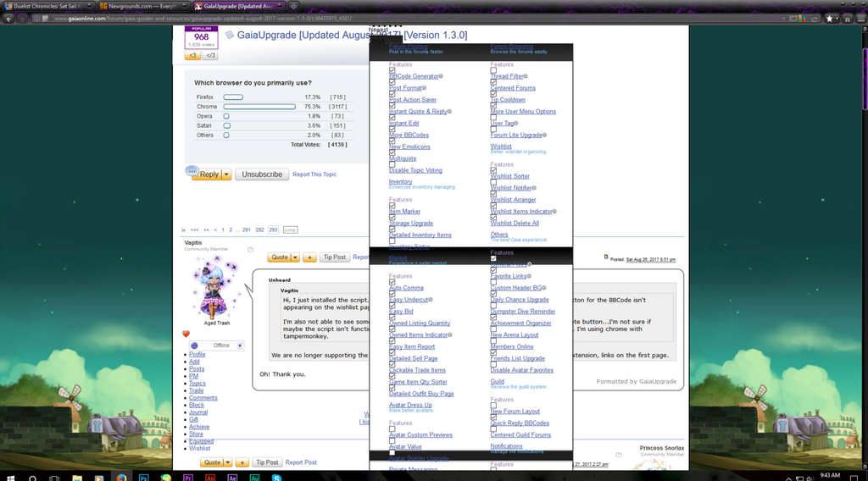This screenshot has height=481, width=868.
Task: Click the Jump page button
Action: 290,230
